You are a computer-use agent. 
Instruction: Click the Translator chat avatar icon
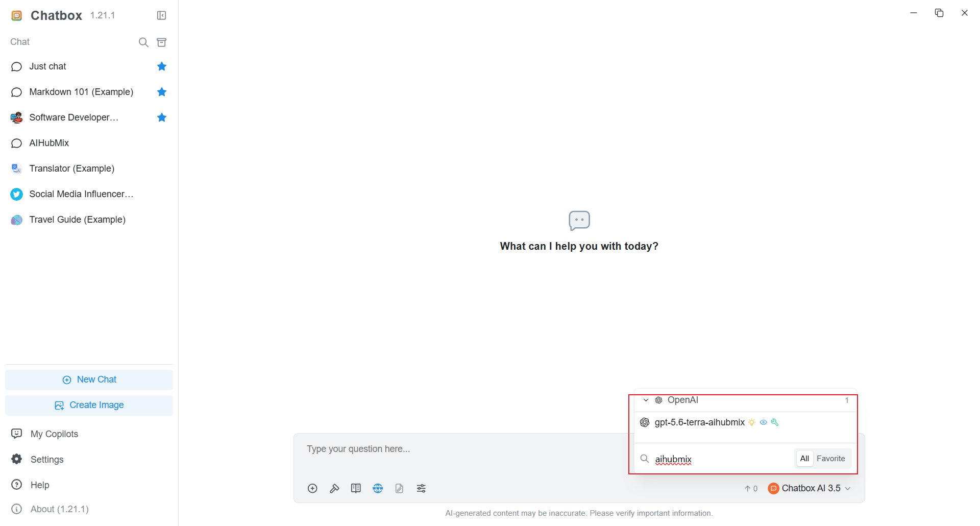pos(16,169)
